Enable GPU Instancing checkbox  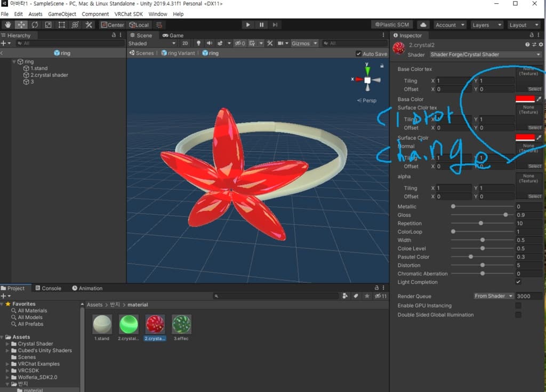(518, 306)
